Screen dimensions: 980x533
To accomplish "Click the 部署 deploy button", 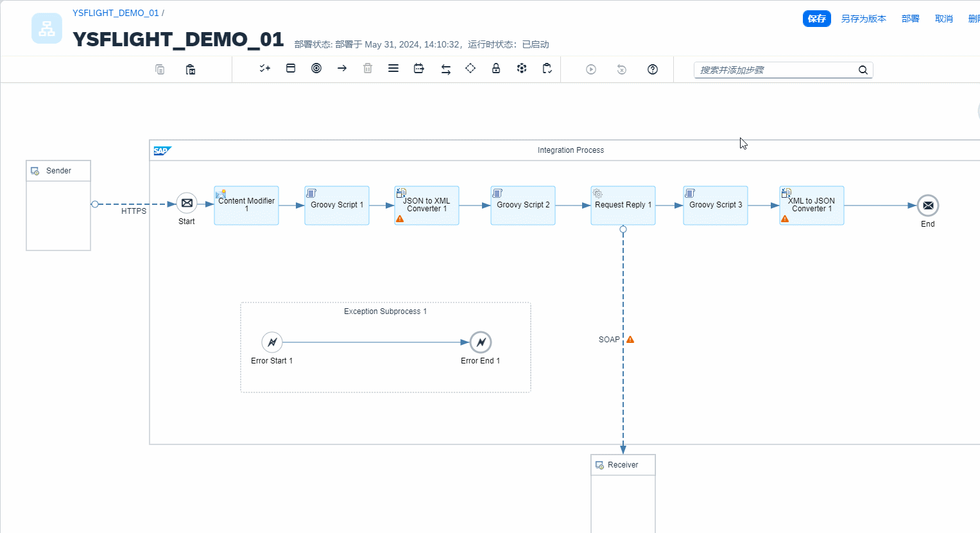I will tap(910, 19).
